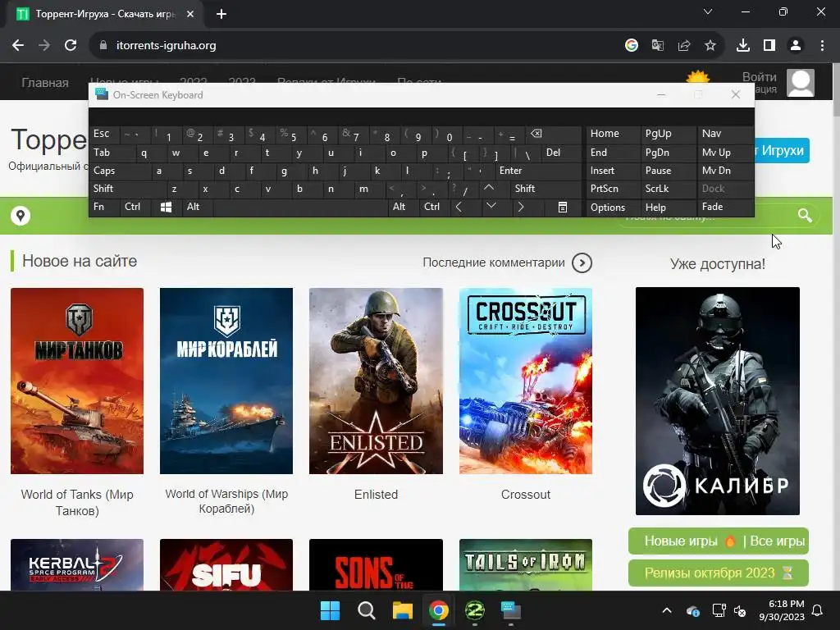
Task: Open Последние комментарии arrow link
Action: pos(582,262)
